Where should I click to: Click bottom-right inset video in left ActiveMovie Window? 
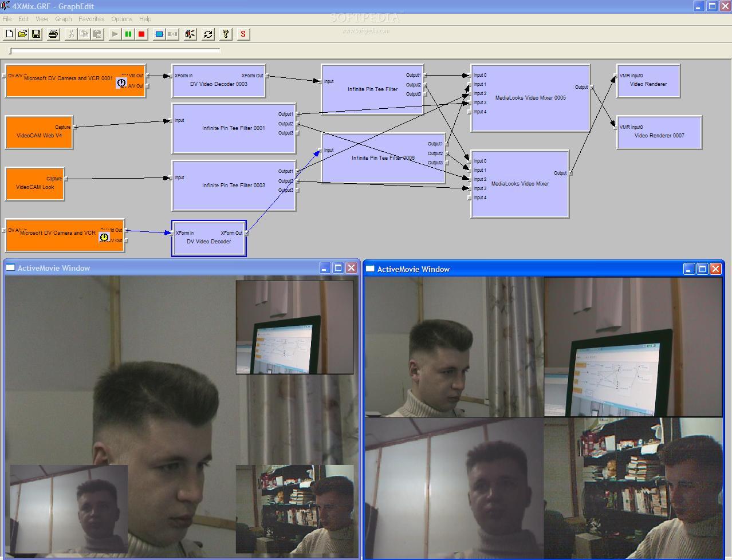pos(294,510)
